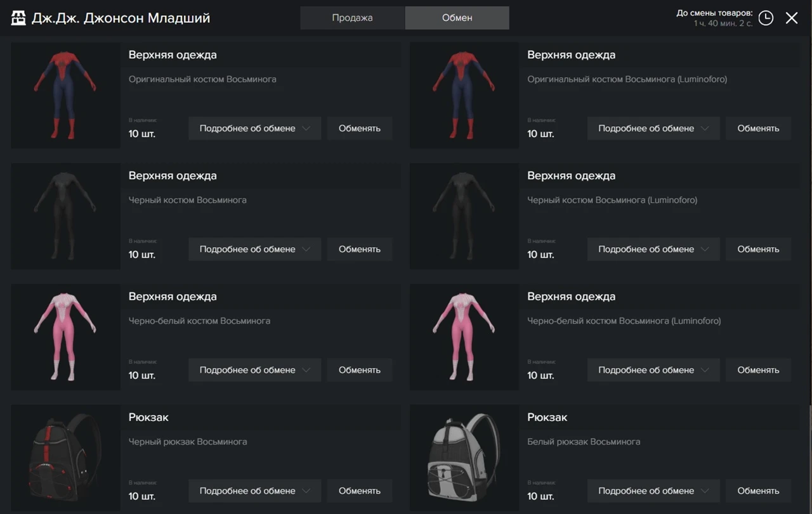Screen dimensions: 812x514
Task: Expand exchange details for Черно-белый костюм Восьминога
Action: [x=254, y=370]
